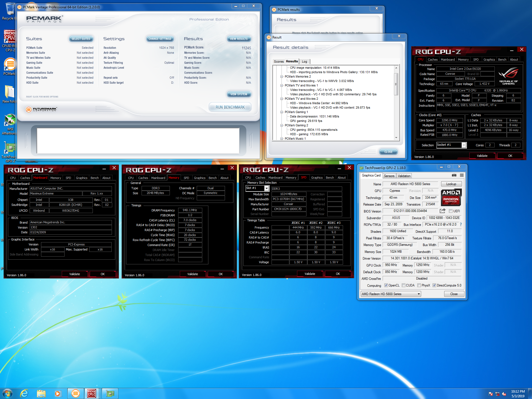
Task: Click the Lookup button in GPU-Z
Action: (x=451, y=184)
